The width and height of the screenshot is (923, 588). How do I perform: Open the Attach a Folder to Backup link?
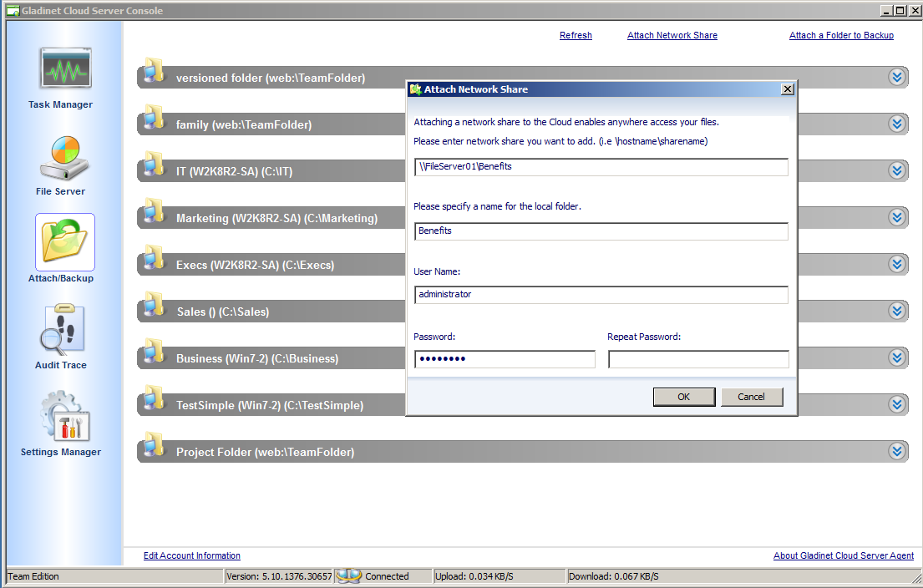(x=841, y=35)
